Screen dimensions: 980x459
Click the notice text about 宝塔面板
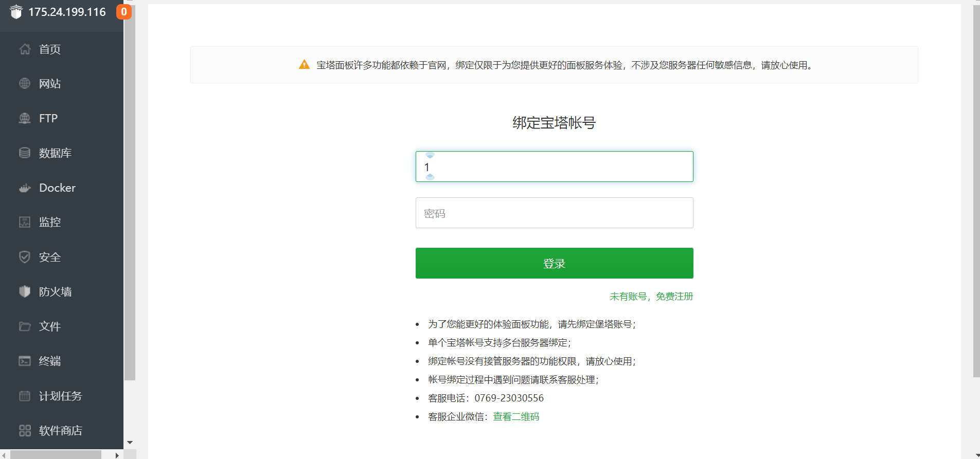coord(566,65)
